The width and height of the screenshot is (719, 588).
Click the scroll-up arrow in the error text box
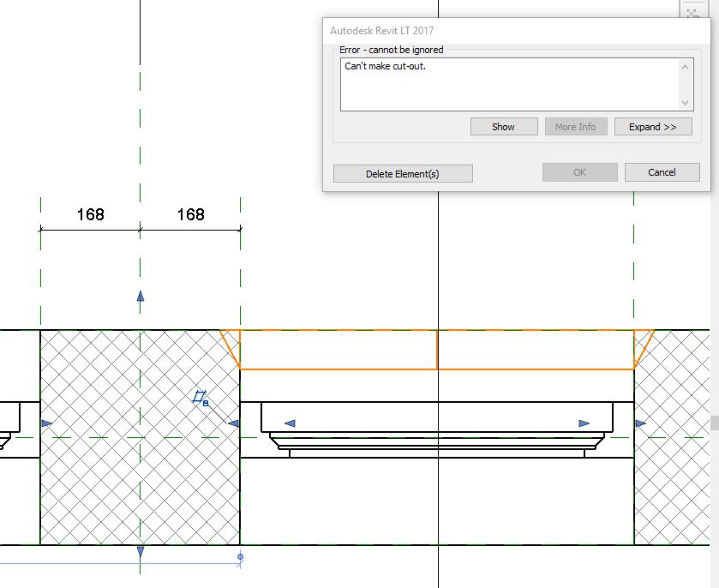pyautogui.click(x=684, y=67)
